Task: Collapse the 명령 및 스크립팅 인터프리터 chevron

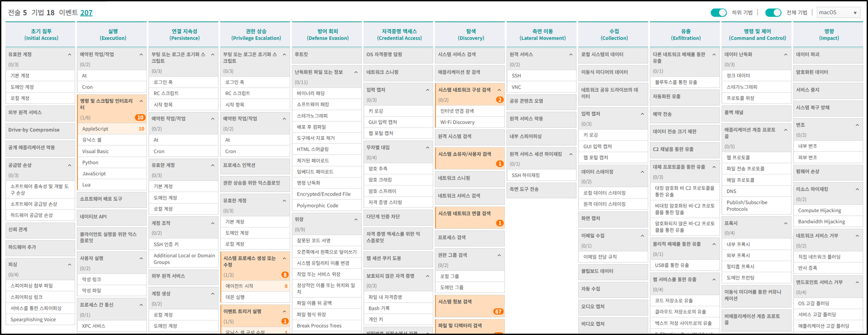Action: pyautogui.click(x=141, y=101)
